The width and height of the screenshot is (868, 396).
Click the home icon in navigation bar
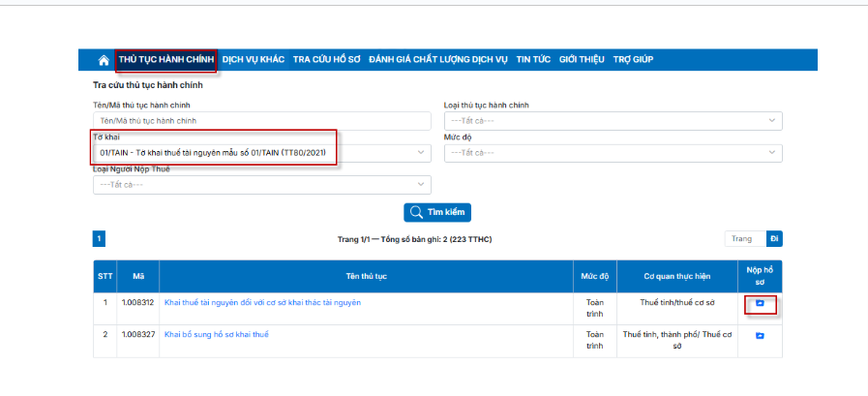(x=104, y=60)
